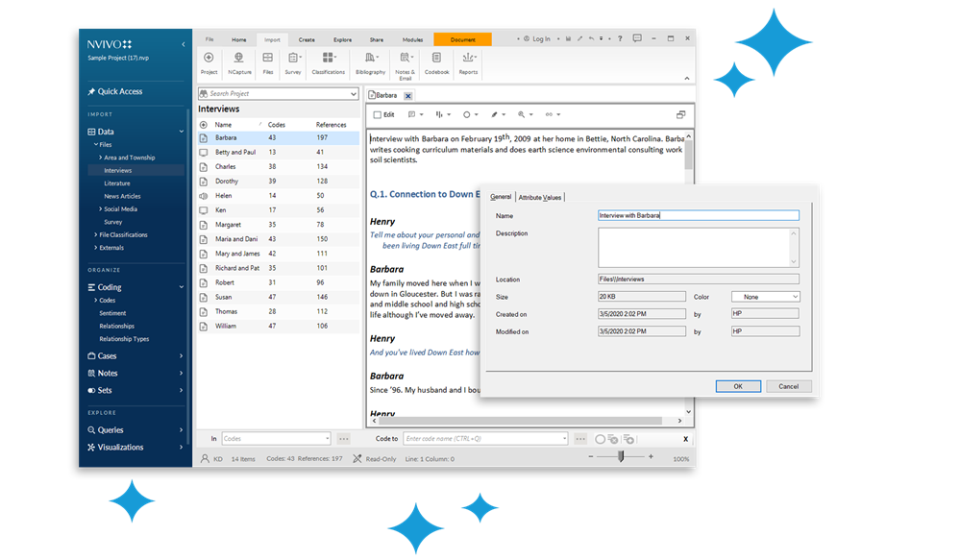The width and height of the screenshot is (960, 560).
Task: Switch to the Explore ribbon tab
Action: 342,39
